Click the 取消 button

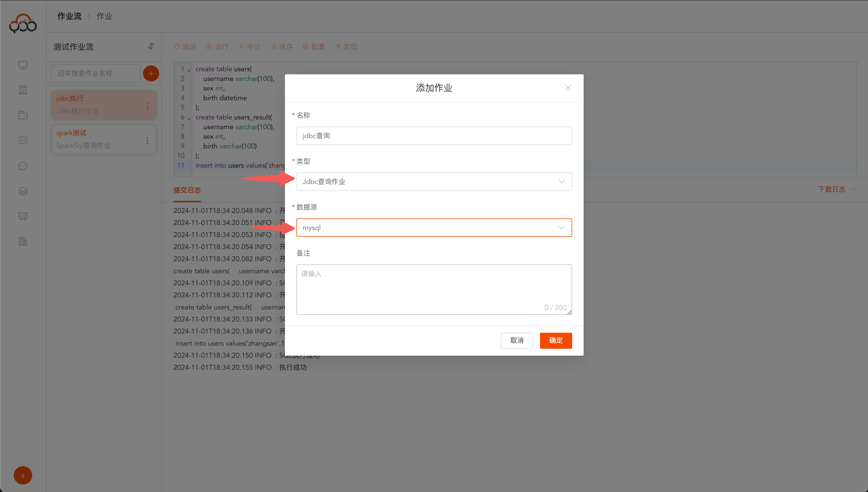[517, 341]
